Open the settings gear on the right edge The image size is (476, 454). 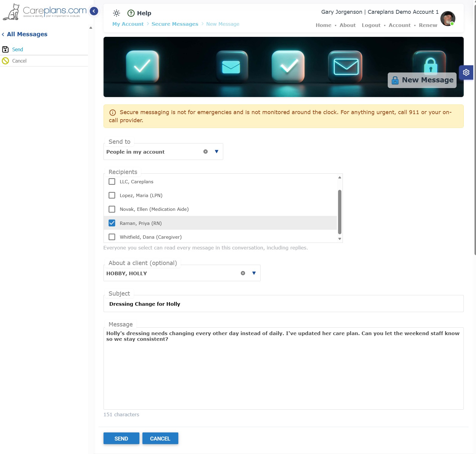click(x=466, y=72)
